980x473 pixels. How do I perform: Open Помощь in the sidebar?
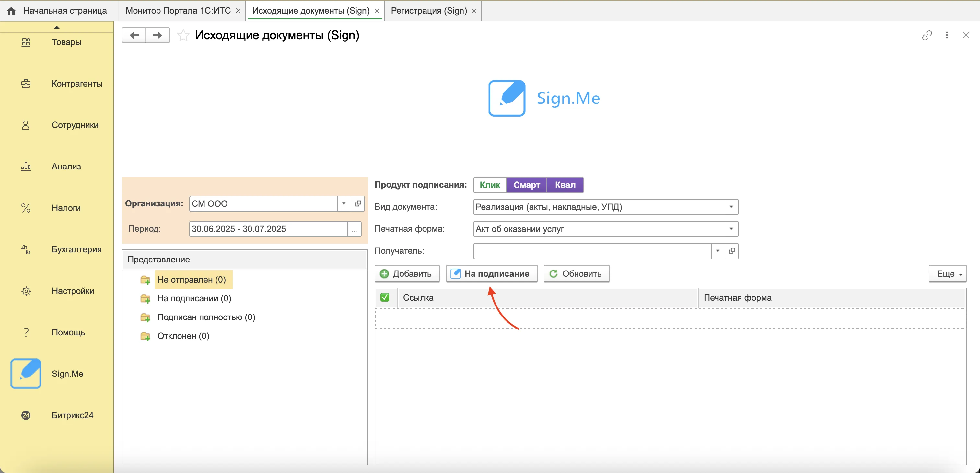coord(68,332)
